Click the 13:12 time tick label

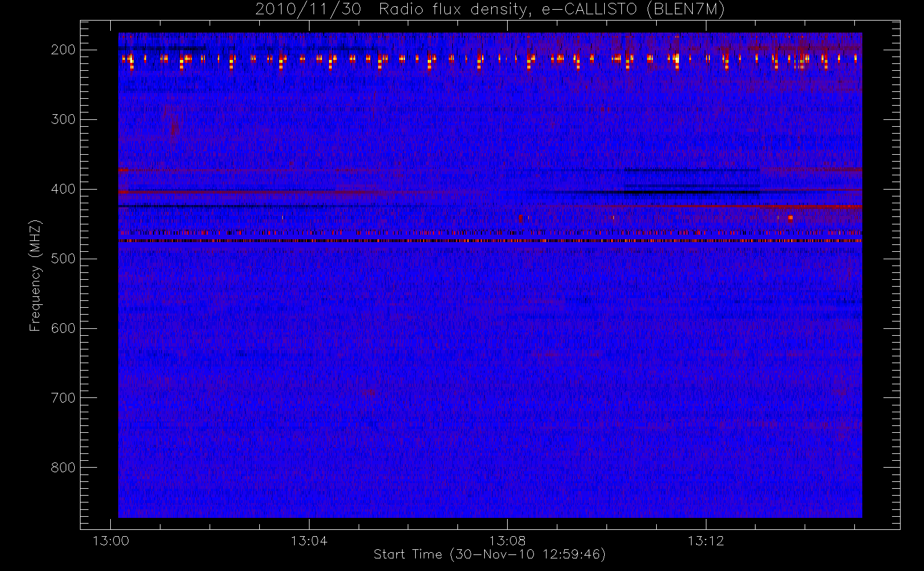[x=706, y=541]
